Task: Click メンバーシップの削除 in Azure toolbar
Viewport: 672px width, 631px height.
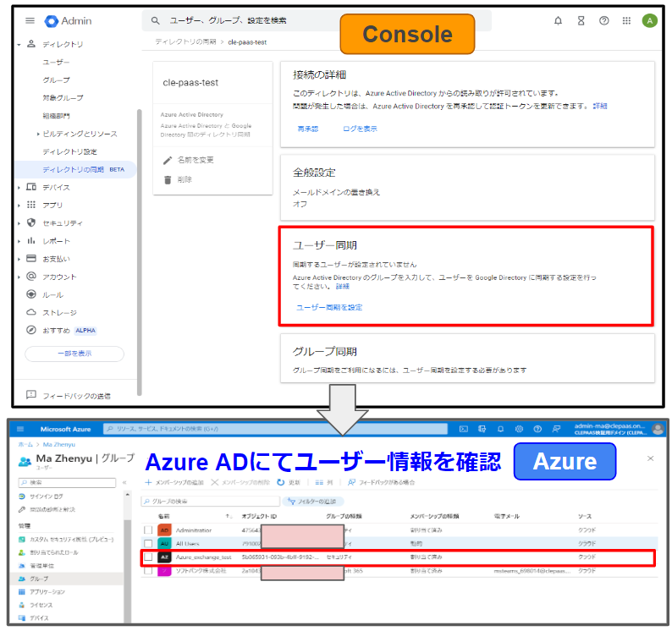Action: pos(240,482)
